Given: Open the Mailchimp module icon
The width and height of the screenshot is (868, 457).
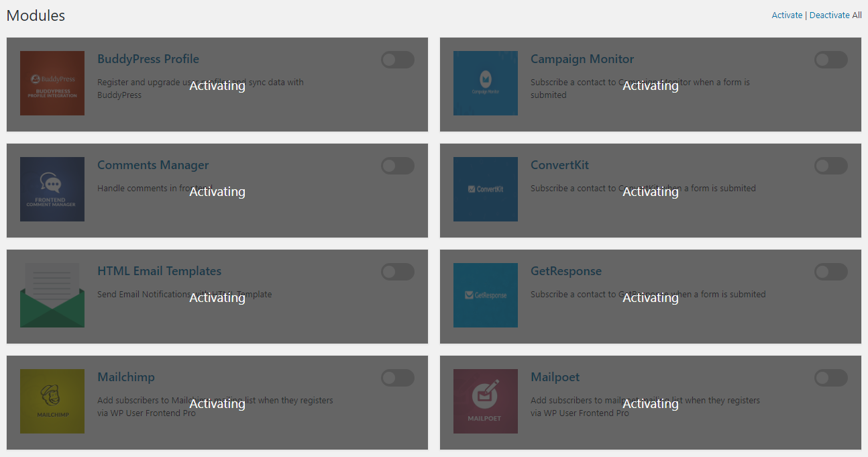Looking at the screenshot, I should 52,401.
